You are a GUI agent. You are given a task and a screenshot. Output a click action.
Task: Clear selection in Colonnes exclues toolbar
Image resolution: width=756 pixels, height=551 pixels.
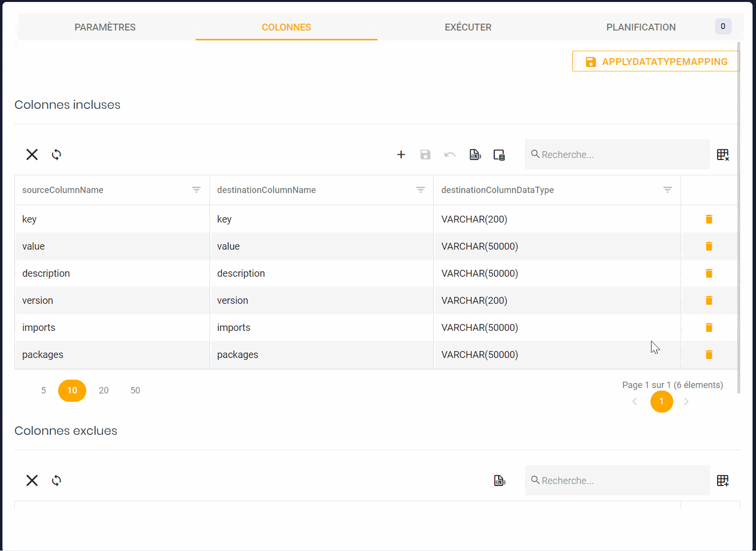point(32,481)
